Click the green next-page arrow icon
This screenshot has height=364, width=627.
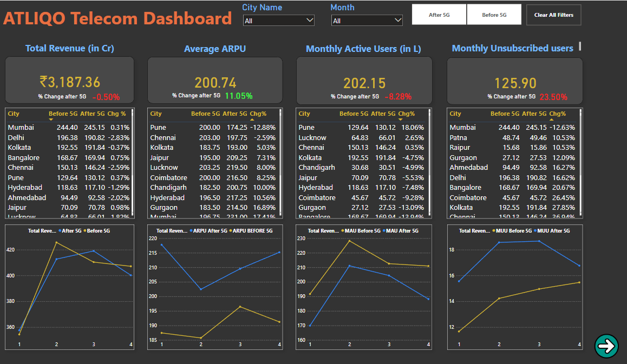pyautogui.click(x=606, y=346)
